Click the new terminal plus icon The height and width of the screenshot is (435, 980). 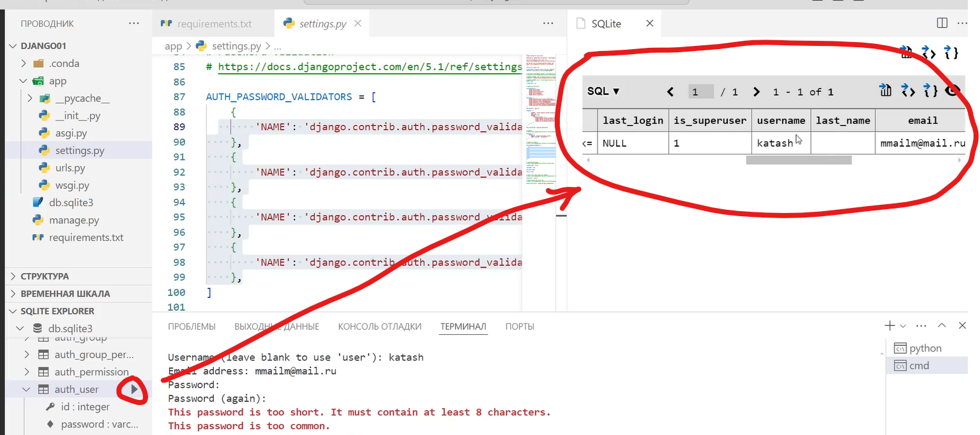coord(889,326)
